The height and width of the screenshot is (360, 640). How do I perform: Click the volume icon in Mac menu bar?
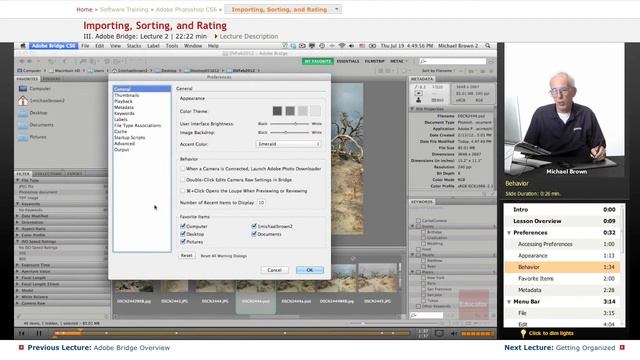click(x=351, y=46)
